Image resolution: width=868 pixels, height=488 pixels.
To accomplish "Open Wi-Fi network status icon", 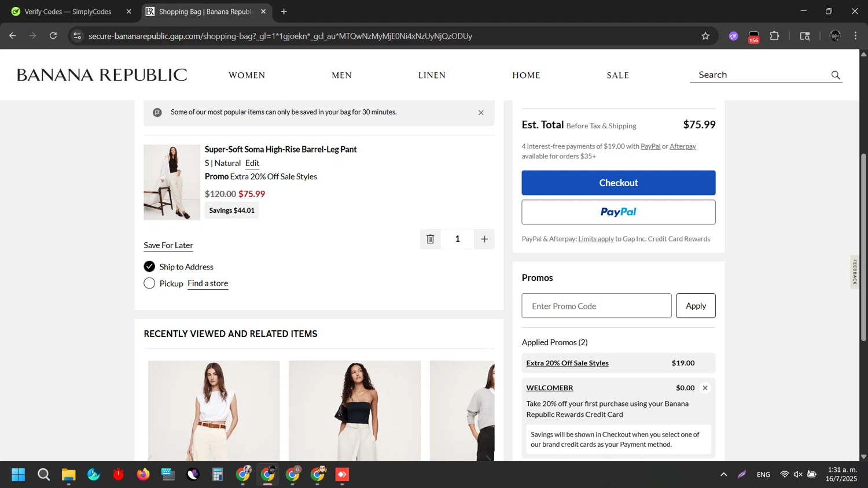I will point(785,475).
